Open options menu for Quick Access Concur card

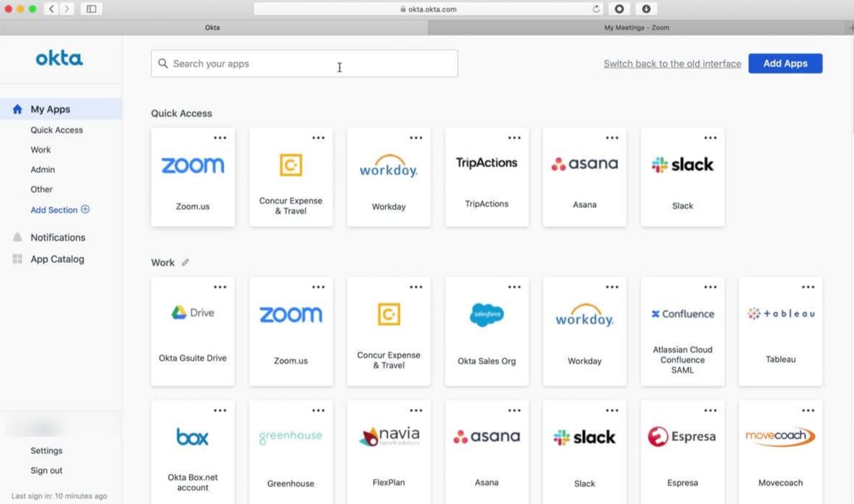[318, 138]
